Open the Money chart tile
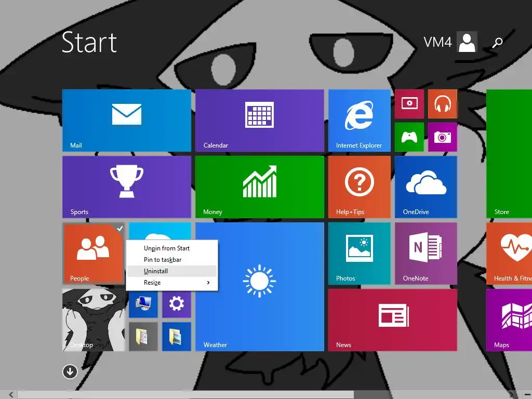This screenshot has height=399, width=532. (260, 187)
